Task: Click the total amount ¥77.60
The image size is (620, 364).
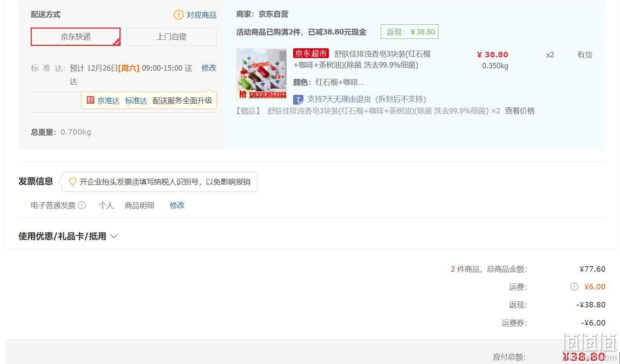Action: click(592, 269)
